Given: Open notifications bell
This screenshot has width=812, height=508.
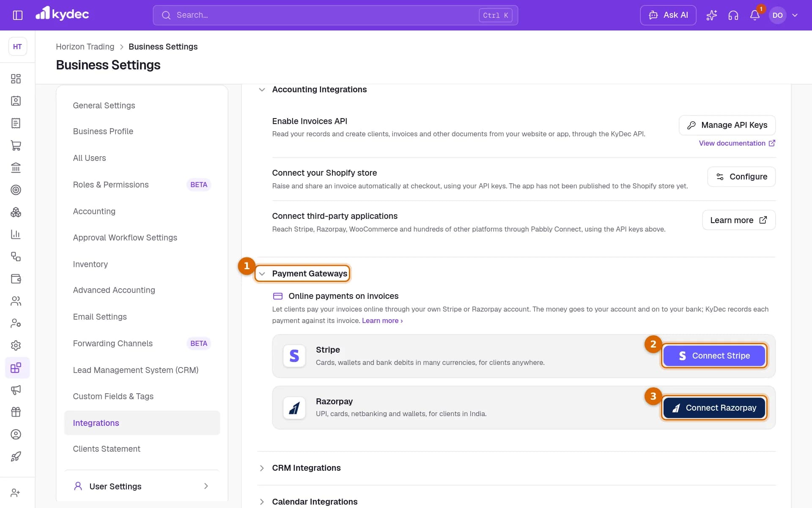Looking at the screenshot, I should (x=755, y=15).
